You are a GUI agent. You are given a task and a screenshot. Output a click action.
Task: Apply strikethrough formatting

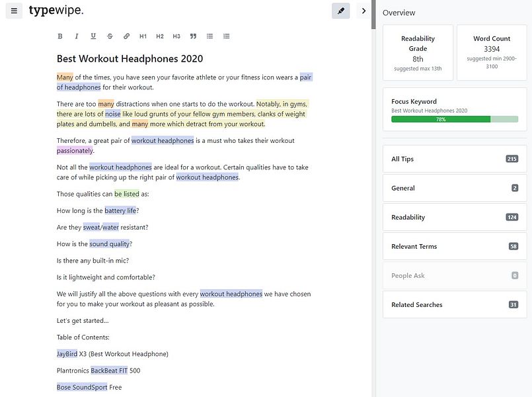click(110, 36)
